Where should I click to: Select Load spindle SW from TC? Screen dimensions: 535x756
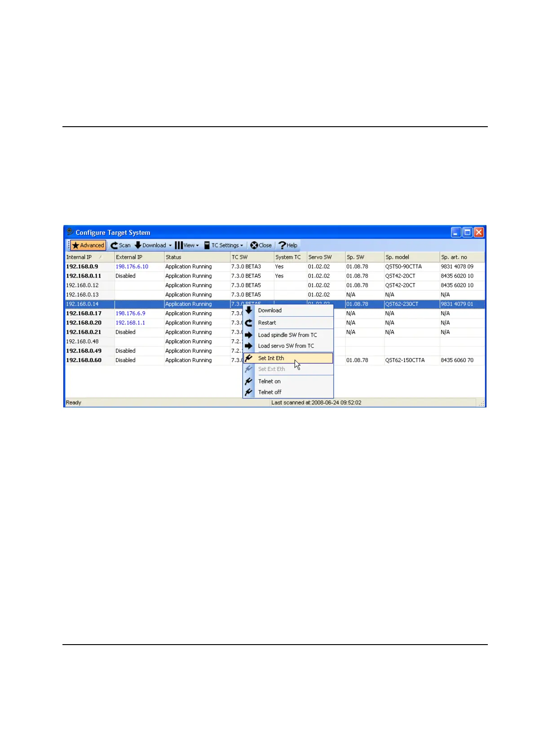click(288, 335)
